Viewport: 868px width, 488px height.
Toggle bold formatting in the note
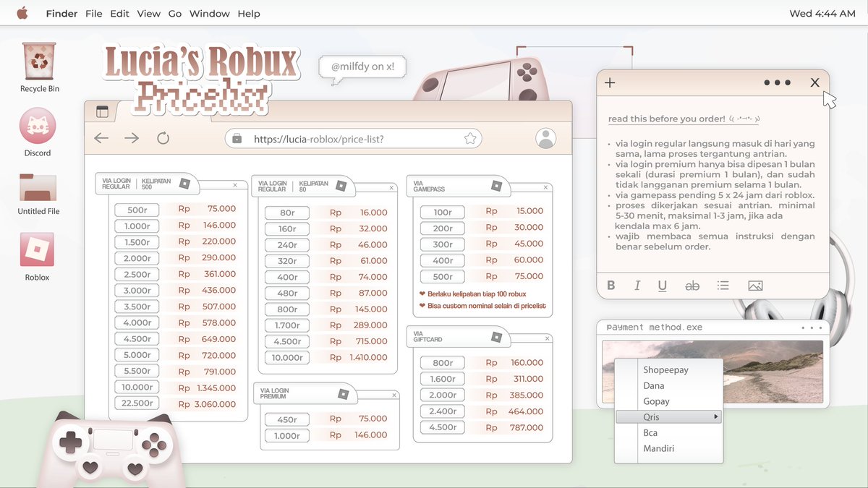coord(611,286)
